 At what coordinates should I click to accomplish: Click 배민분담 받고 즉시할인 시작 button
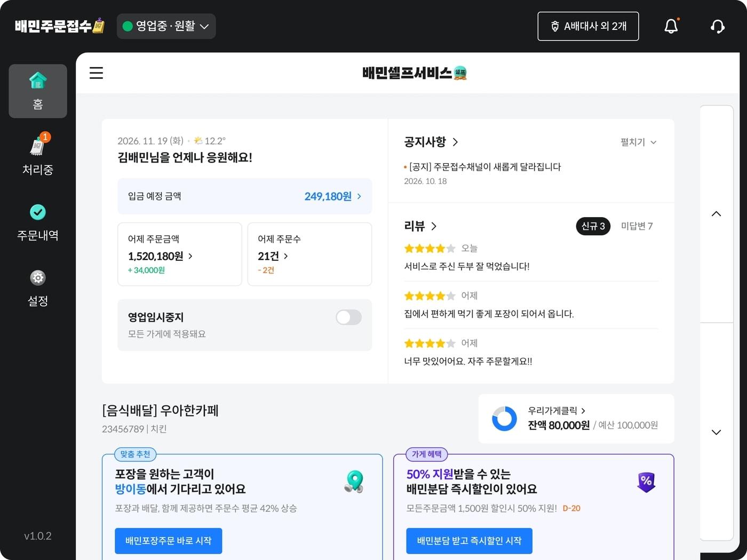tap(470, 541)
